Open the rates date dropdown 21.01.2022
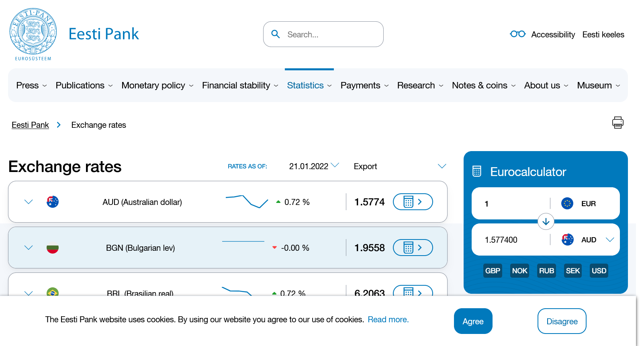 click(x=314, y=166)
